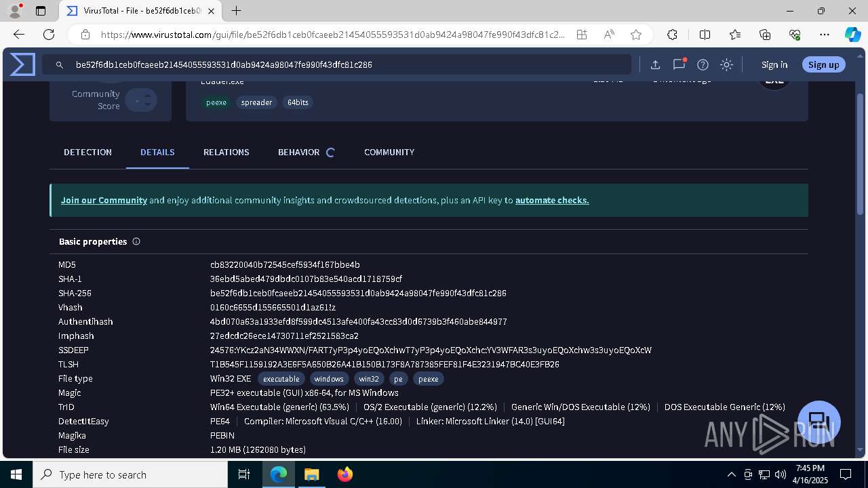The height and width of the screenshot is (488, 868).
Task: Open the Settings and more menu
Action: [825, 35]
